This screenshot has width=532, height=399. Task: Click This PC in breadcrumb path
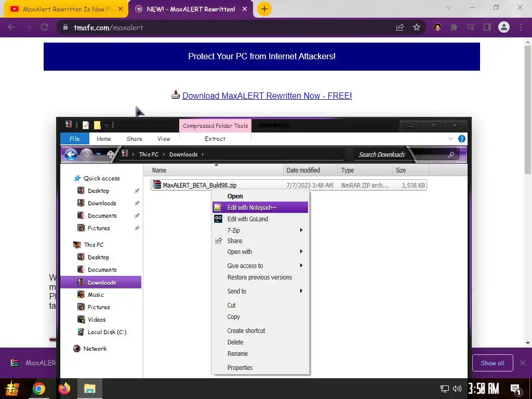pyautogui.click(x=149, y=154)
